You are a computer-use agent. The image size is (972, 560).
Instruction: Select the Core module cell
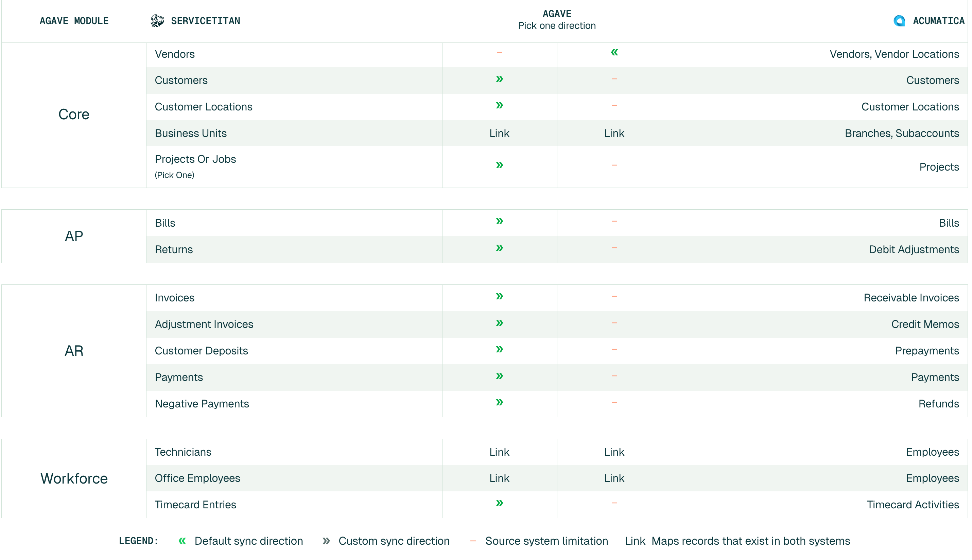pyautogui.click(x=74, y=115)
